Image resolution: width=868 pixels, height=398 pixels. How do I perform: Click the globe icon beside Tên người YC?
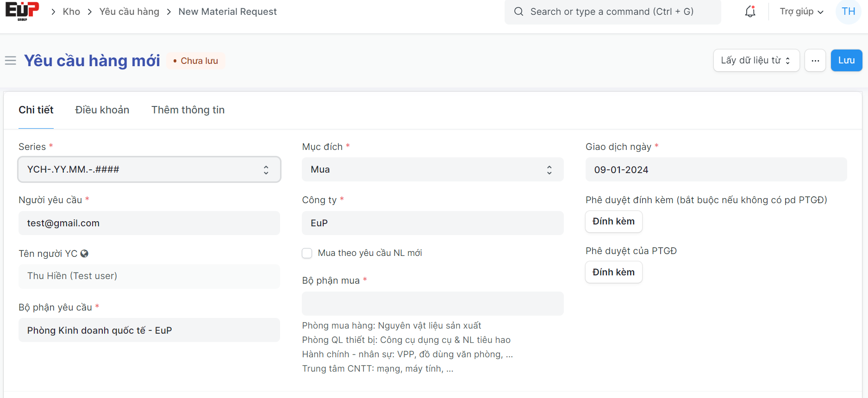click(84, 254)
